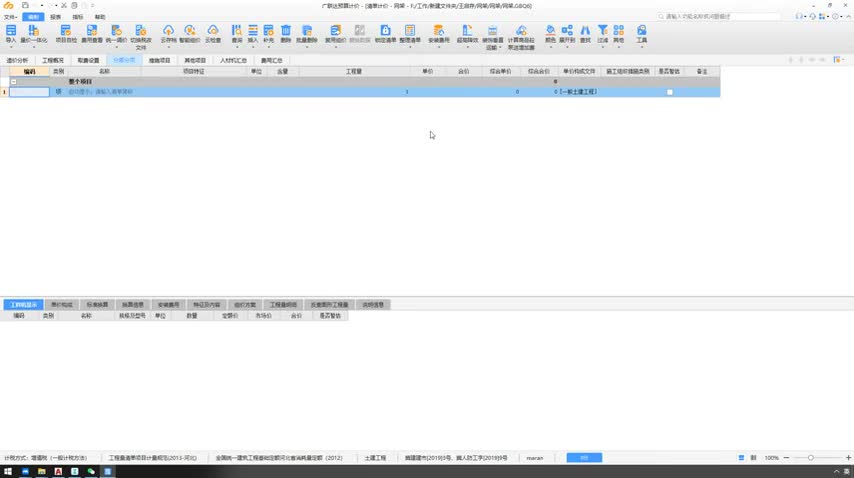Screen dimensions: 854x478
Task: Open red A app on taskbar
Action: click(58, 471)
